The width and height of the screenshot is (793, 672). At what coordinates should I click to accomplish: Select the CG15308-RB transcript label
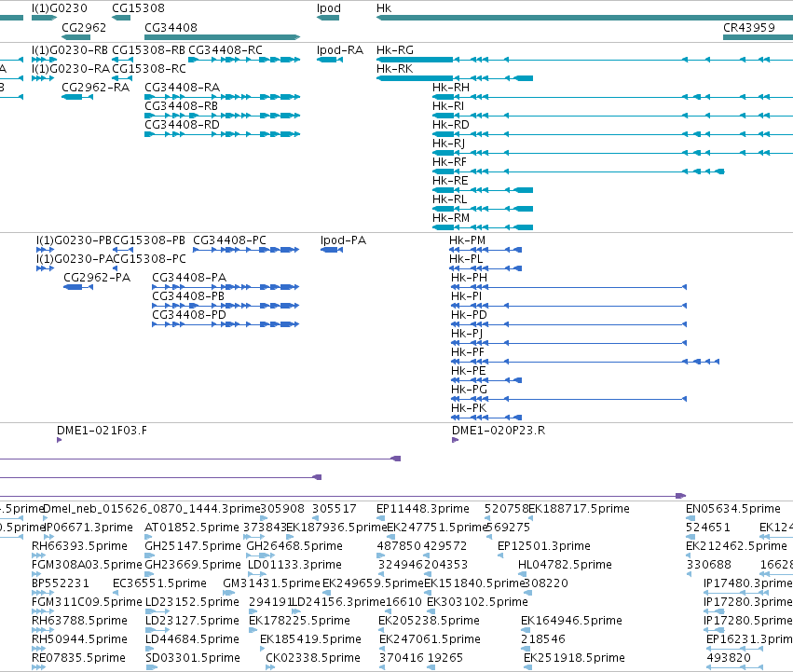point(148,50)
